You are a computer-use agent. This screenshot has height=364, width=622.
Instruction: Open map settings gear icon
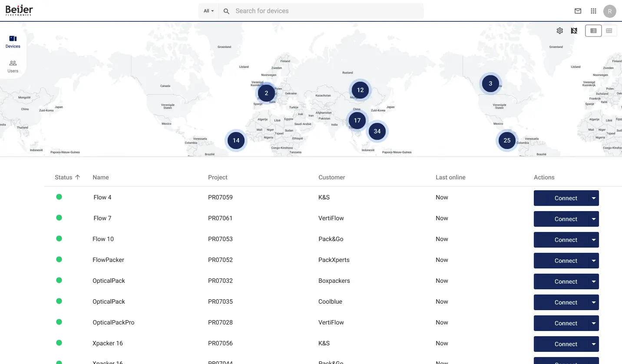pyautogui.click(x=560, y=31)
